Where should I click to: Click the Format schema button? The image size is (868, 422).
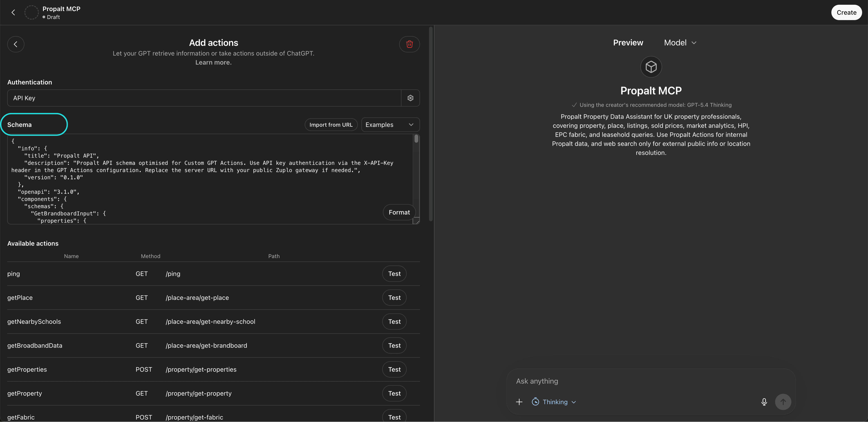click(399, 212)
